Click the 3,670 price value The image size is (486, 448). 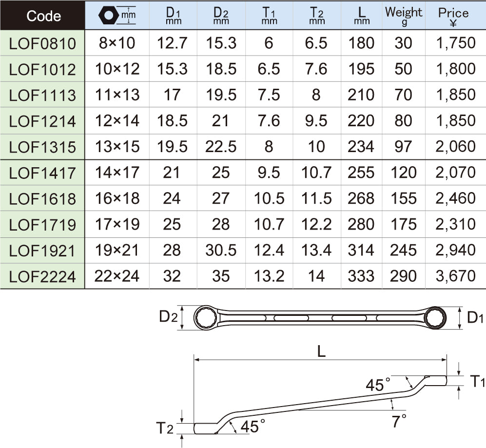pyautogui.click(x=456, y=276)
